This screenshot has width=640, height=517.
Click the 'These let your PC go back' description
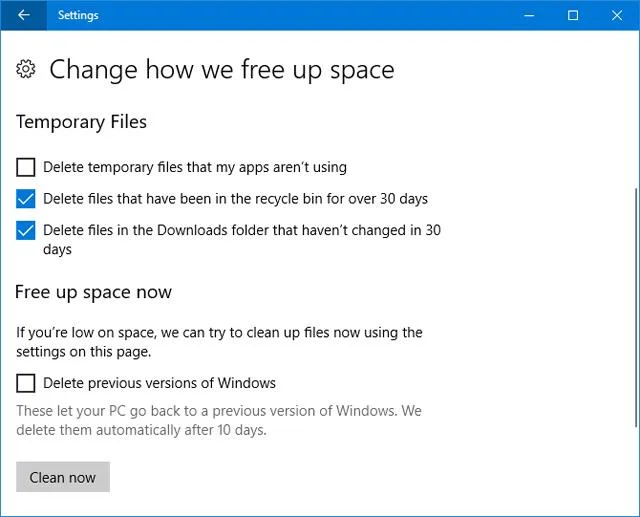[x=219, y=420]
